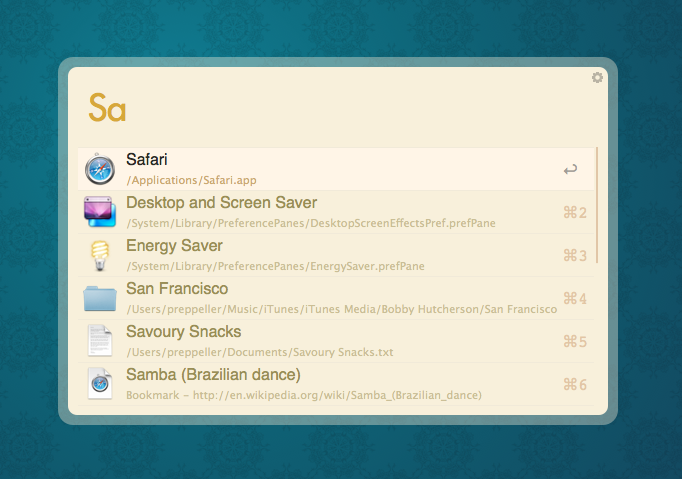Click the ⌘2 shortcut label

(575, 213)
